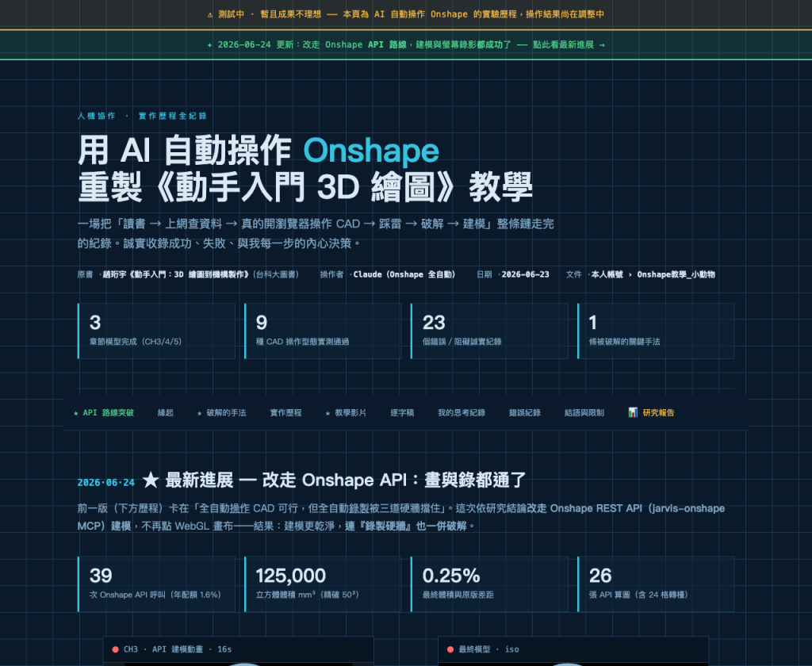
Task: Click the Onshape word in the headline
Action: pyautogui.click(x=371, y=151)
